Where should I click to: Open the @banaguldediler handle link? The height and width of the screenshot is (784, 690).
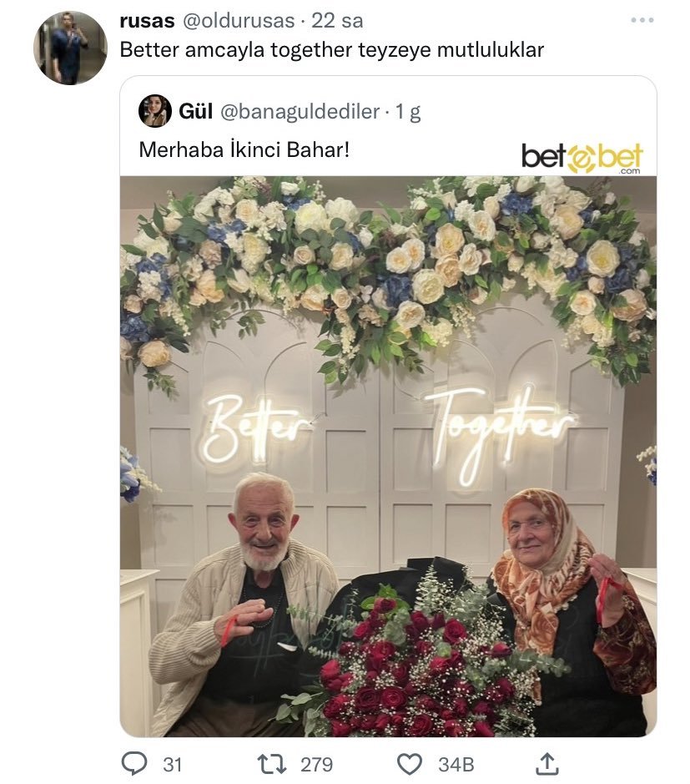pyautogui.click(x=300, y=112)
